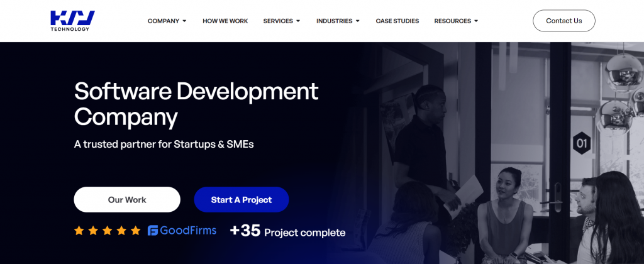
Task: Click the +35 Project complete text
Action: tap(287, 231)
